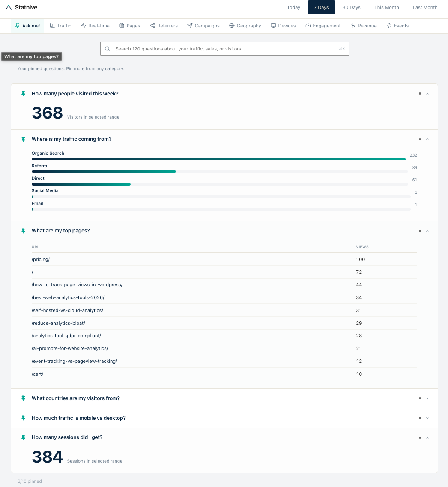Viewport: 448px width, 487px height.
Task: Click the /pricing/ URI row
Action: tap(224, 259)
